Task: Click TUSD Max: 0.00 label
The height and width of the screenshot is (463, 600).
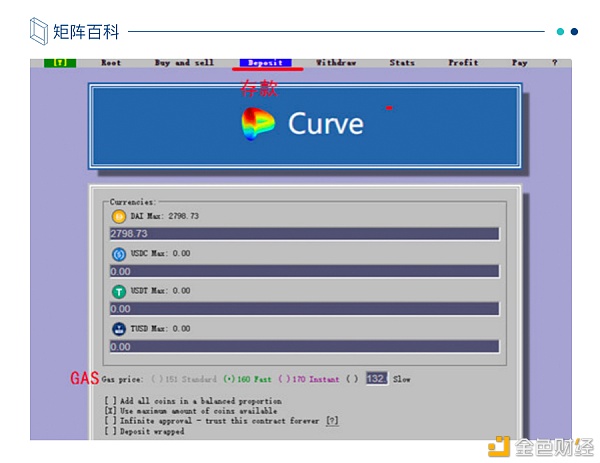Action: (160, 329)
